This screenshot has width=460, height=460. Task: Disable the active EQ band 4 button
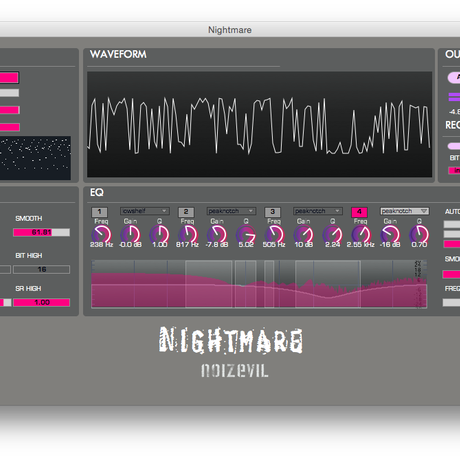click(x=359, y=212)
